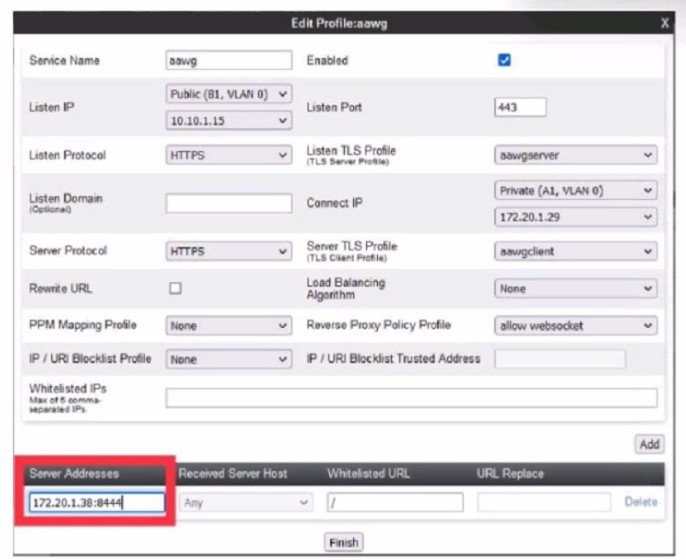Open the Reverse Proxy Policy Profile dropdown

(576, 326)
